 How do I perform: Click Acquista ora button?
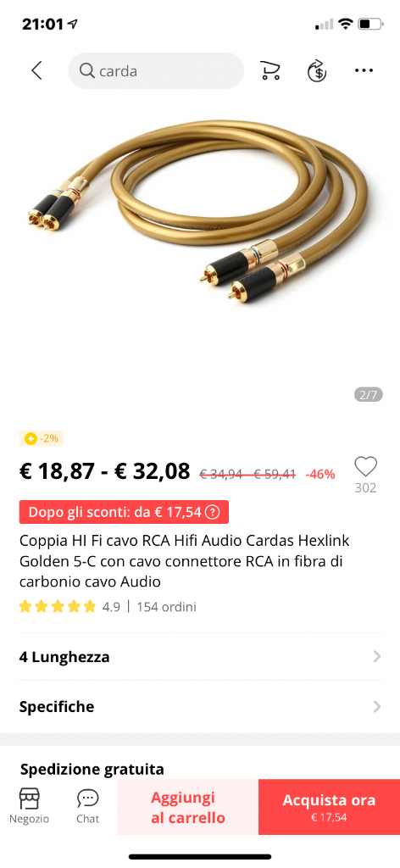pos(329,808)
